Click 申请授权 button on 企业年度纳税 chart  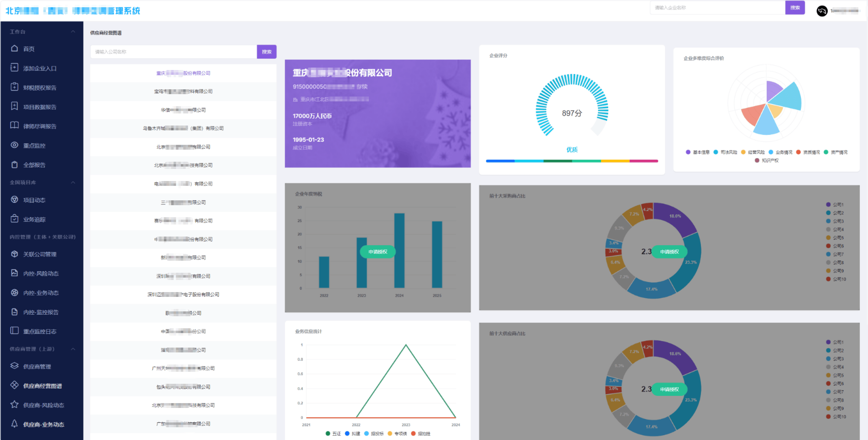(378, 252)
